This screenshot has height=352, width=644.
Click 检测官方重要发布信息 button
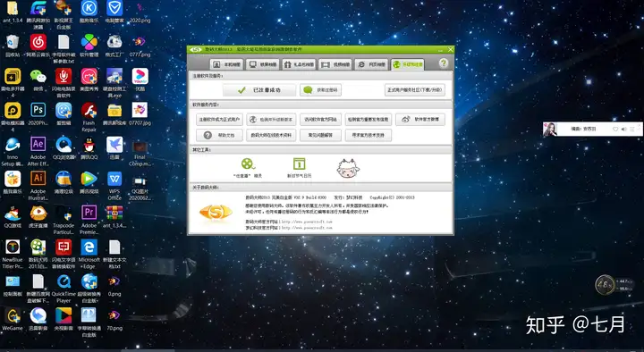(369, 120)
